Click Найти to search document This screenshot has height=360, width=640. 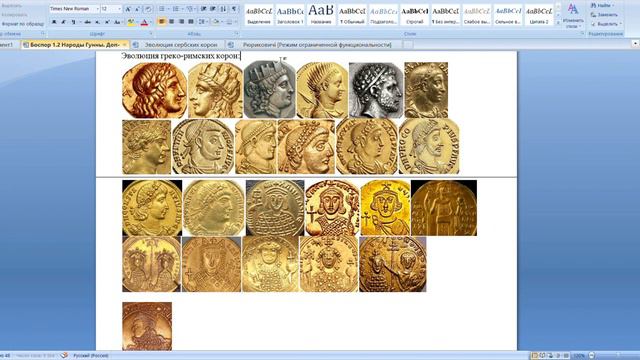pos(602,5)
